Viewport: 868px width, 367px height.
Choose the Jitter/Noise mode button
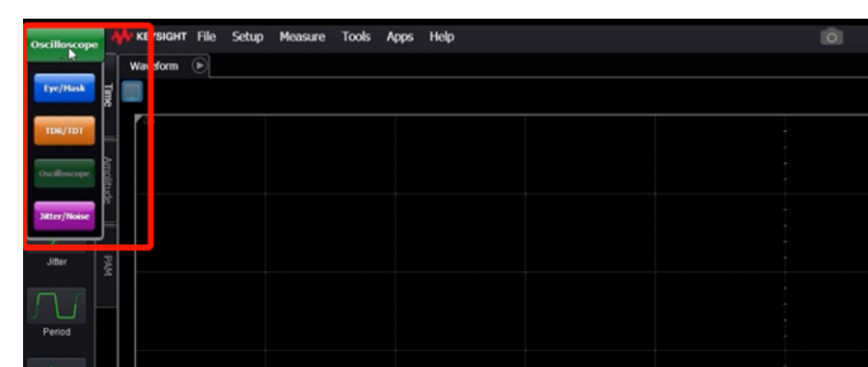click(x=64, y=217)
